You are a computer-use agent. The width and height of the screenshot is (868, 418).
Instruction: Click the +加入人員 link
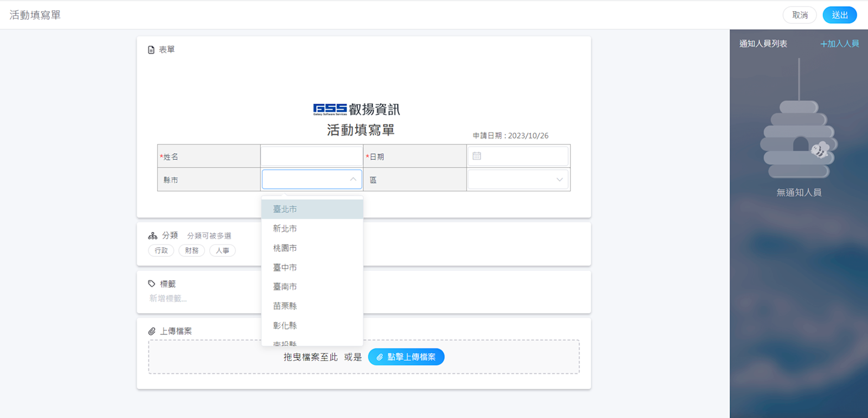839,44
